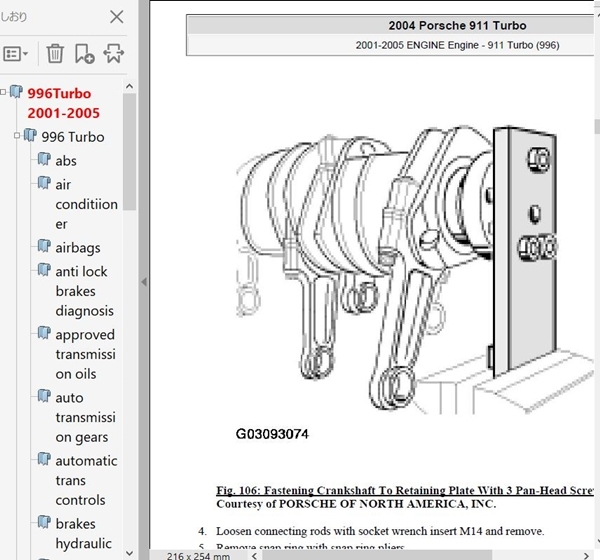Viewport: 600px width, 560px height.
Task: Click the G03093074 figure label
Action: (272, 434)
